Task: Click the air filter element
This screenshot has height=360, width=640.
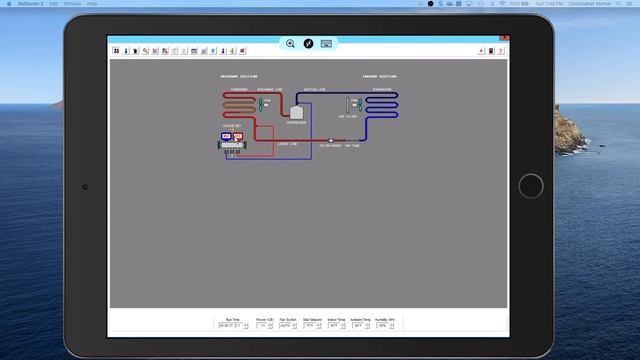Action: (x=347, y=105)
